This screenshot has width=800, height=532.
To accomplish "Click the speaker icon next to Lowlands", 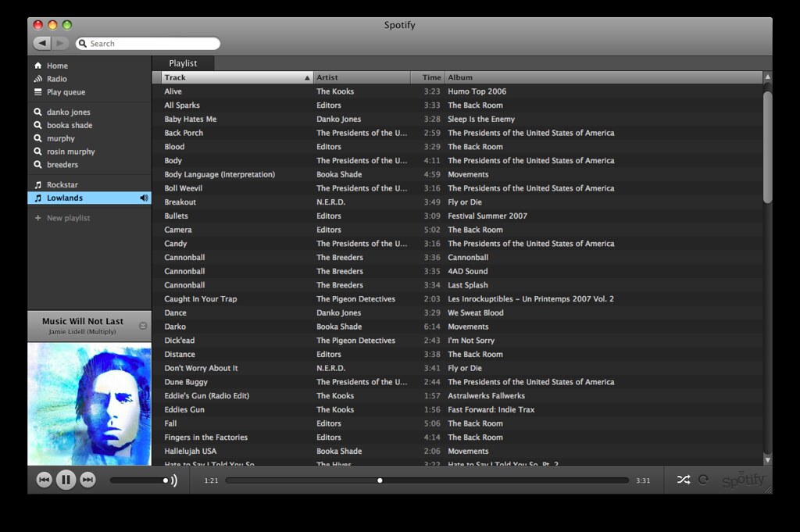I will [x=144, y=198].
